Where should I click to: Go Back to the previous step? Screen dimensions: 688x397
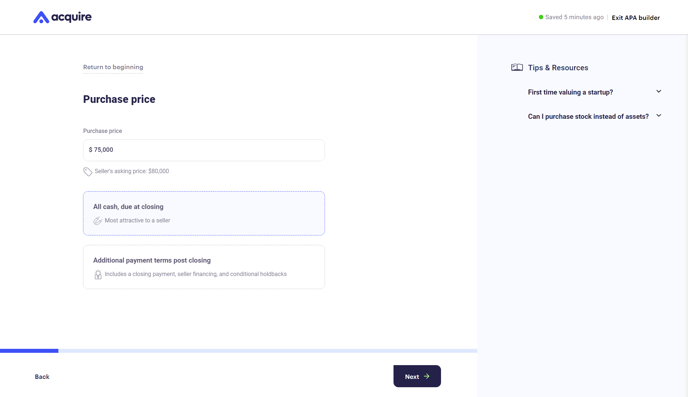[42, 376]
